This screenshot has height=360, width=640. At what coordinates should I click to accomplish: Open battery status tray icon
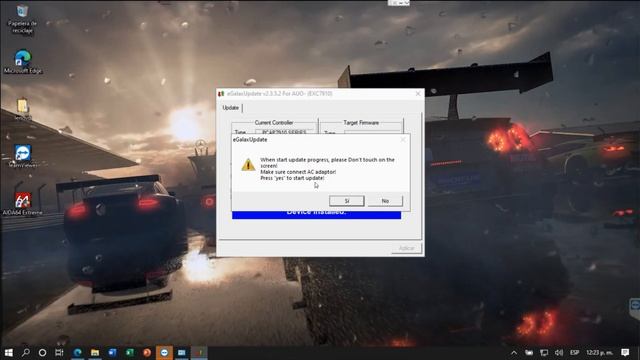[529, 352]
